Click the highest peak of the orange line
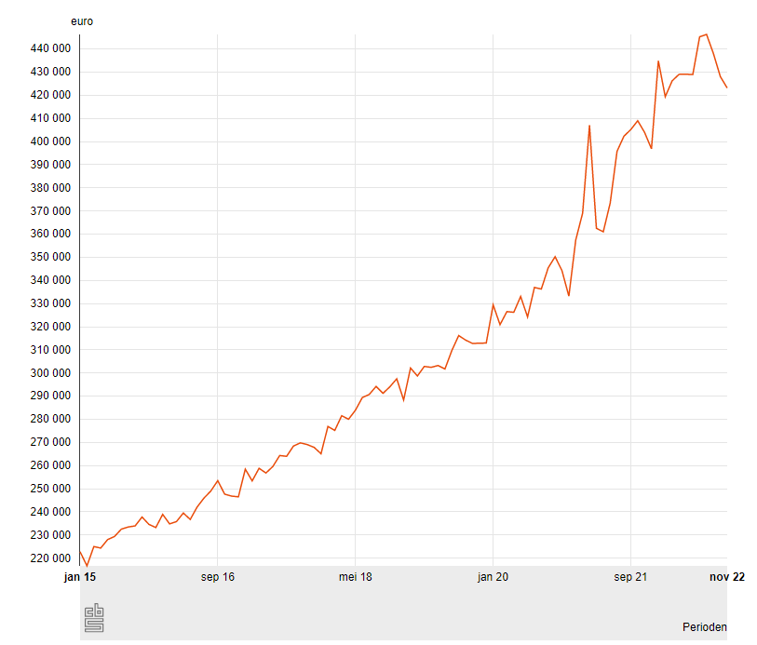757x645 pixels. 706,34
